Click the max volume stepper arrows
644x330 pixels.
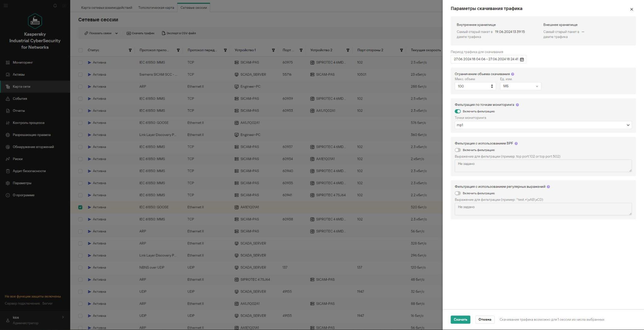tap(492, 86)
